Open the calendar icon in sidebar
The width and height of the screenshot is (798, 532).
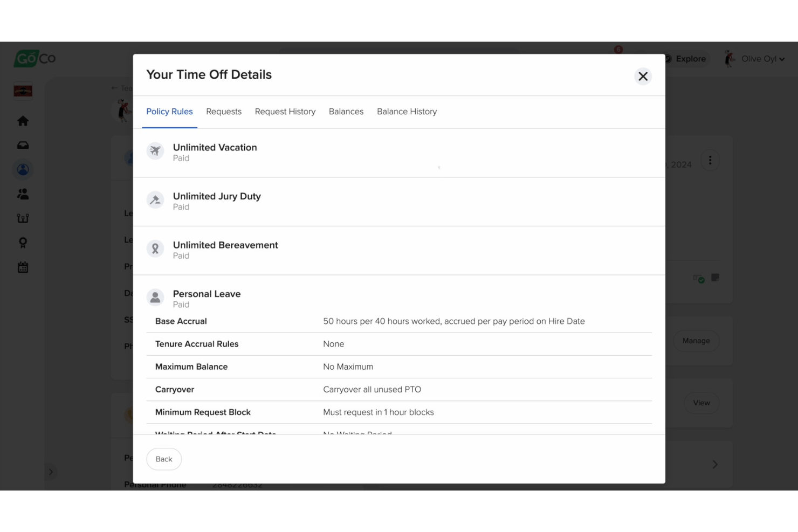click(x=23, y=267)
